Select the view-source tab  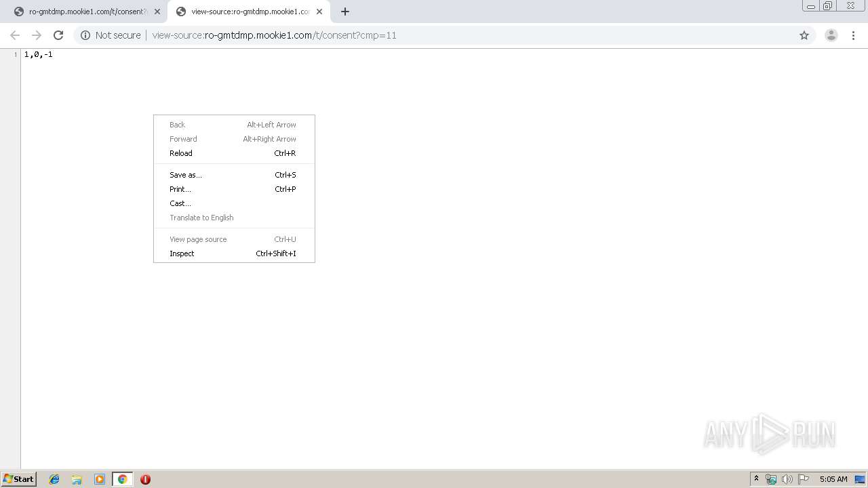(250, 12)
